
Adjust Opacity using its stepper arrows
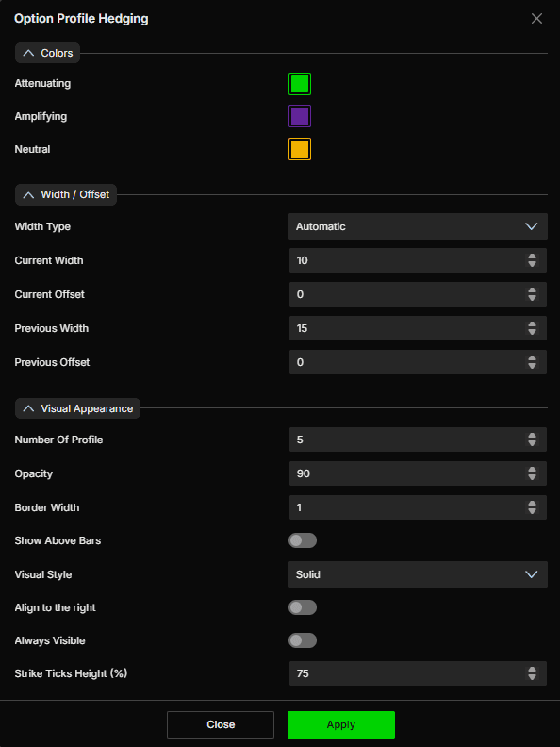coord(532,473)
